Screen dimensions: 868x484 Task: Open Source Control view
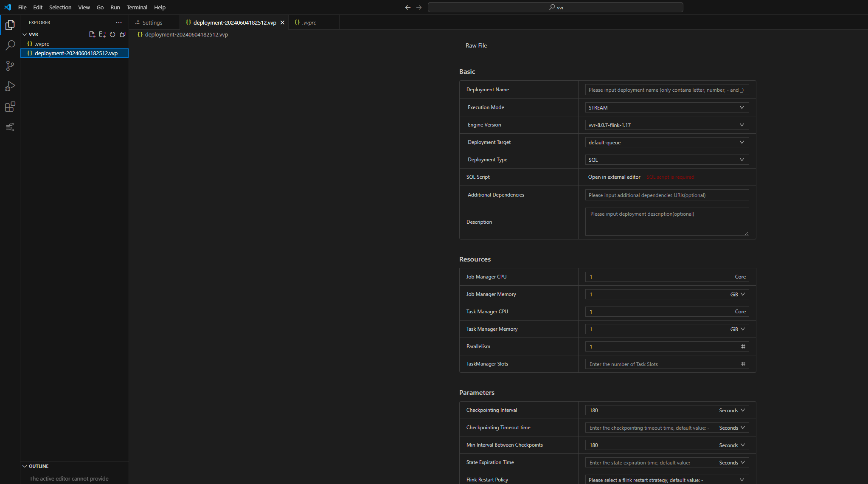[10, 66]
